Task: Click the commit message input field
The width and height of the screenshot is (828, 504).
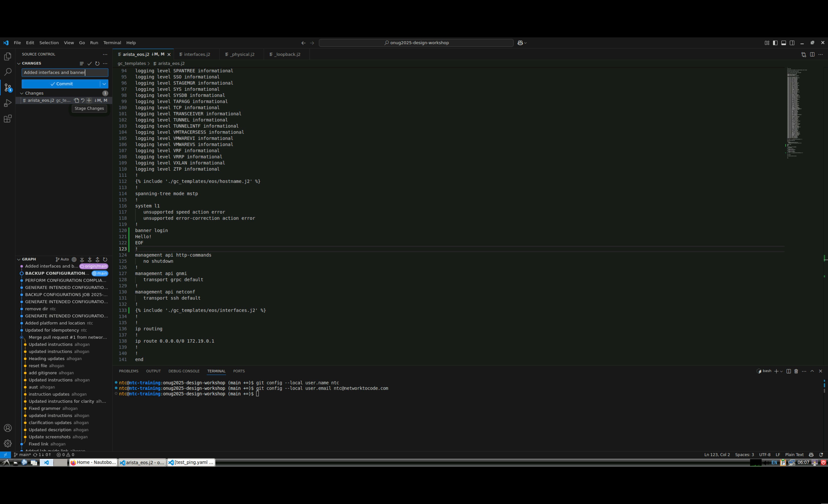Action: point(65,72)
